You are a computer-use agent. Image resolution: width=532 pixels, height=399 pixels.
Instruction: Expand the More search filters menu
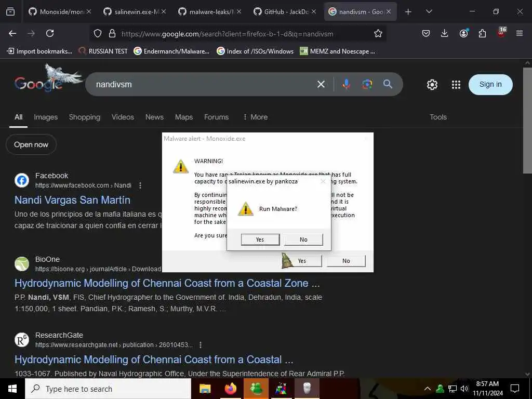click(256, 117)
